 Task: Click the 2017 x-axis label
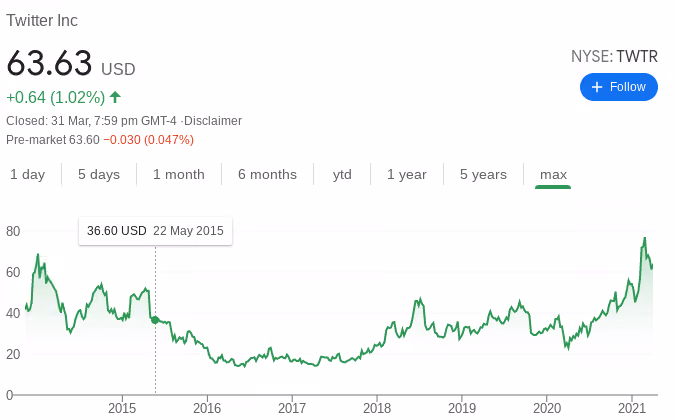click(292, 408)
